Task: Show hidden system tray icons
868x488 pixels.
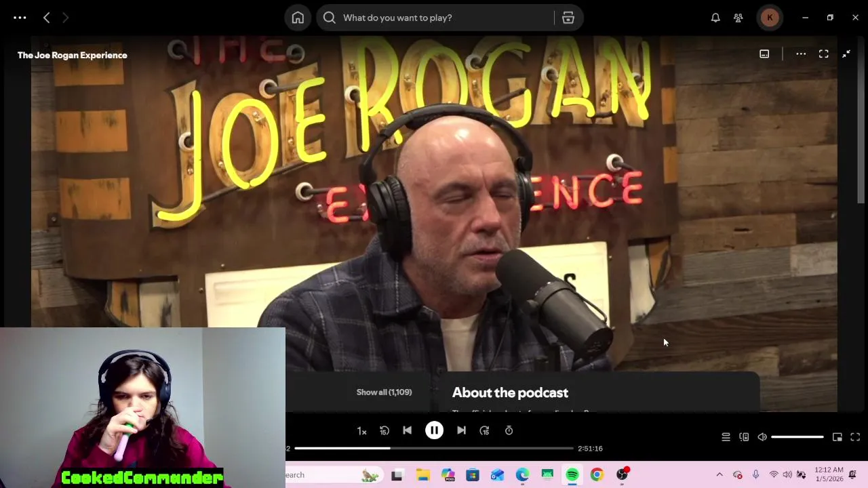Action: [719, 475]
